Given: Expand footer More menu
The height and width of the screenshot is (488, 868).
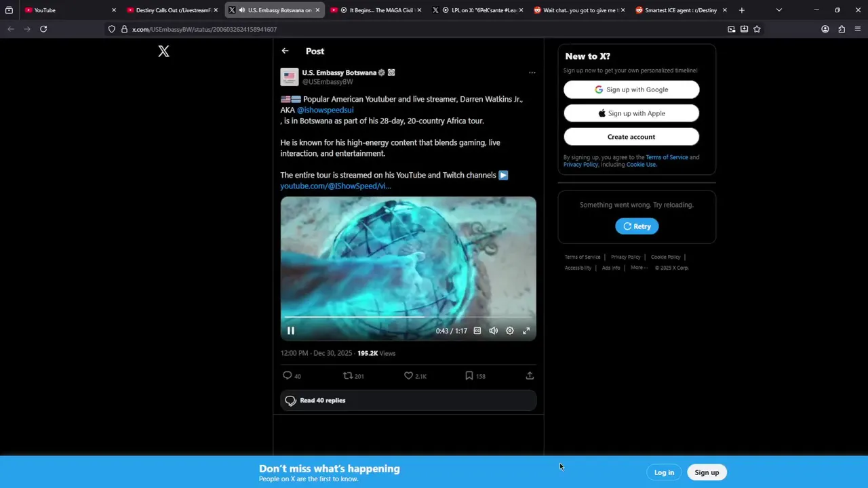Looking at the screenshot, I should click(639, 268).
